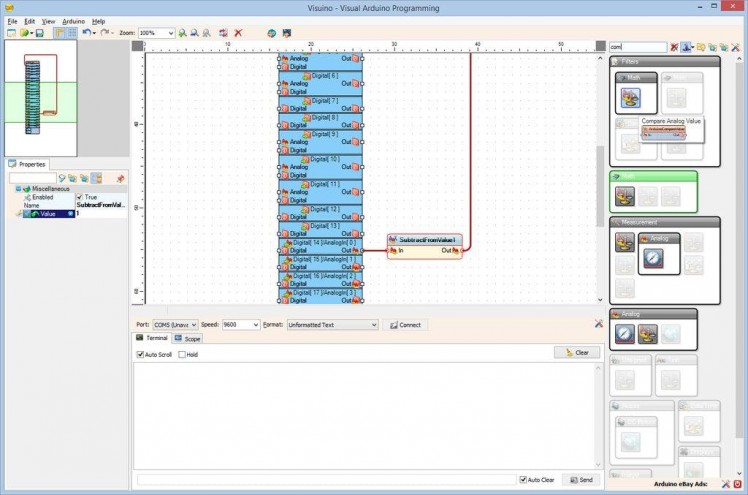This screenshot has width=748, height=495.
Task: Select the SubtractFromValue1 component on canvas
Action: click(x=425, y=240)
